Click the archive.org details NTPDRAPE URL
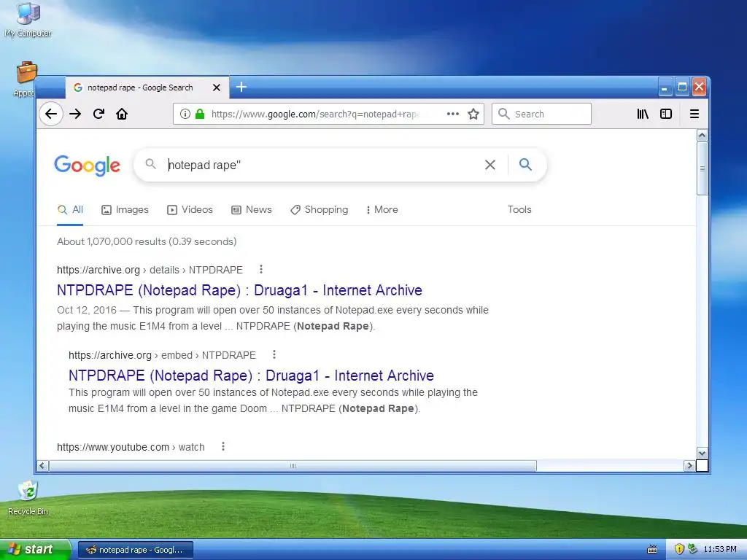747x560 pixels. coord(150,270)
